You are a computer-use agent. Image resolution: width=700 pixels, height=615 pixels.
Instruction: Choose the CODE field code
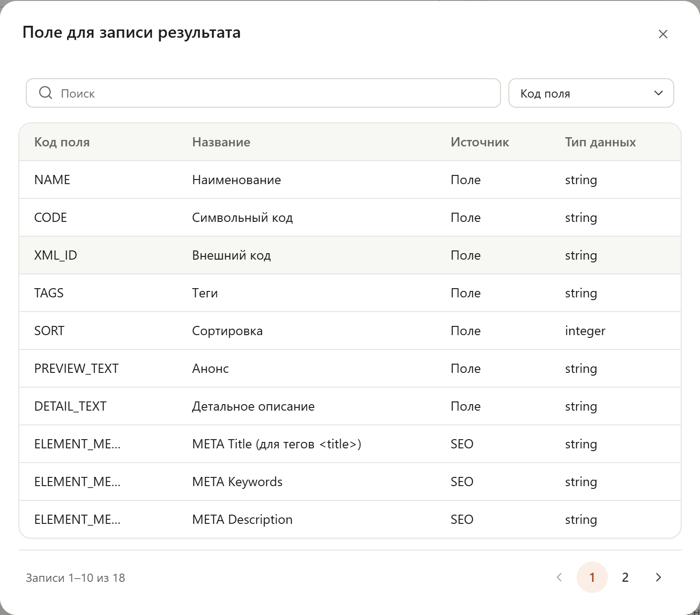pos(51,217)
